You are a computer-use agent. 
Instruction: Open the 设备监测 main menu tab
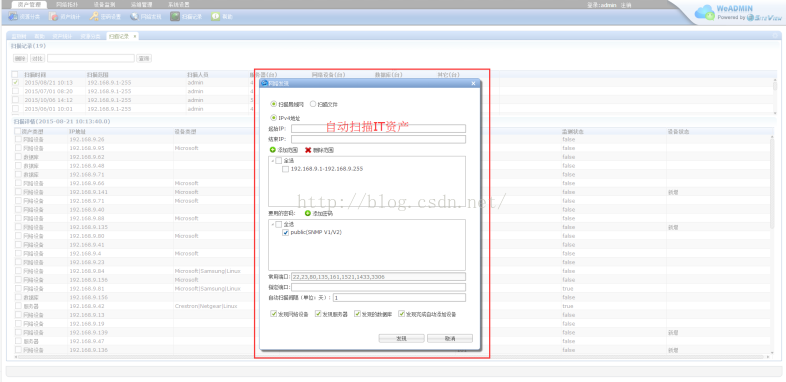point(104,5)
